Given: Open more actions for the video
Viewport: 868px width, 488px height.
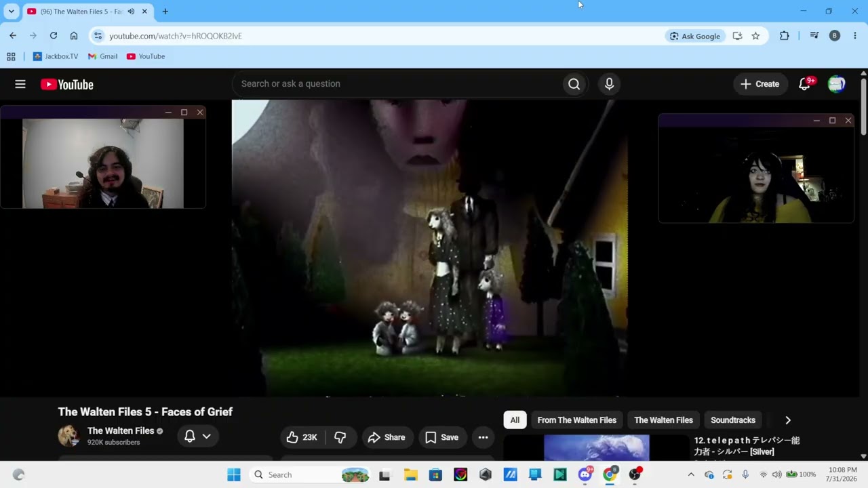Looking at the screenshot, I should (x=483, y=437).
